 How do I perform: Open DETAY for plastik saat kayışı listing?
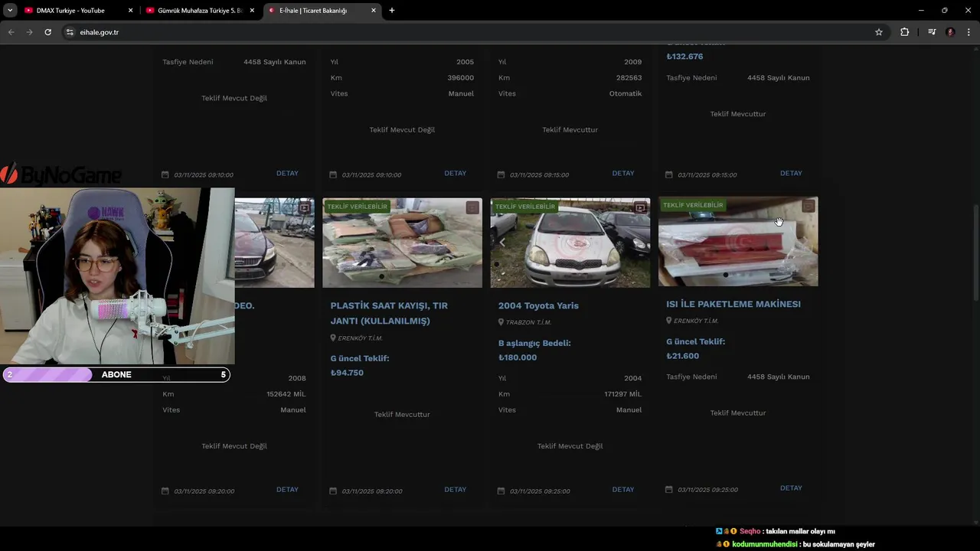[x=455, y=489]
